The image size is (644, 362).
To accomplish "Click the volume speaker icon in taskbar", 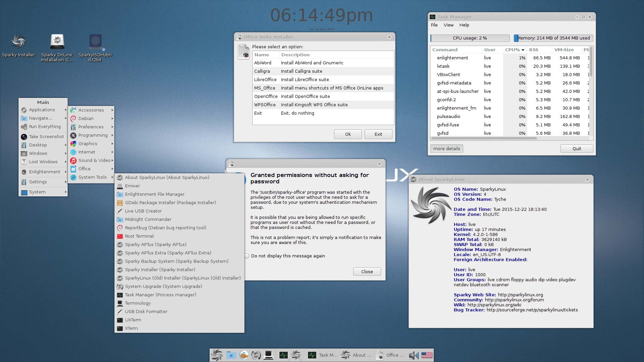I will point(414,355).
